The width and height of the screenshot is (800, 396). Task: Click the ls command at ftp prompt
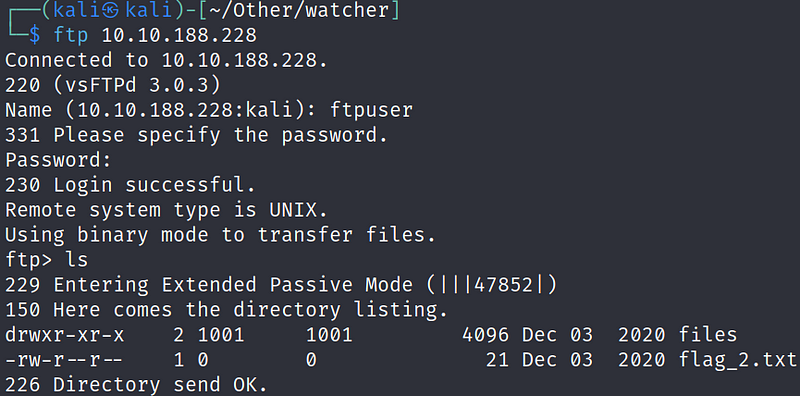77,260
